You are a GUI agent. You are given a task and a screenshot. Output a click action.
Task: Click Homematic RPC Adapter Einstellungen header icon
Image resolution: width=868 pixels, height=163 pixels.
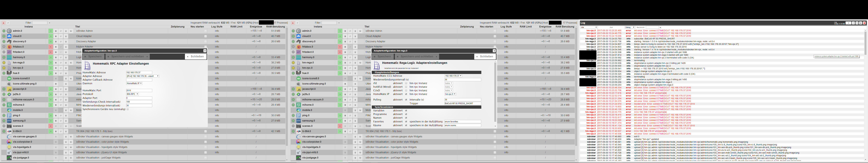(x=87, y=66)
